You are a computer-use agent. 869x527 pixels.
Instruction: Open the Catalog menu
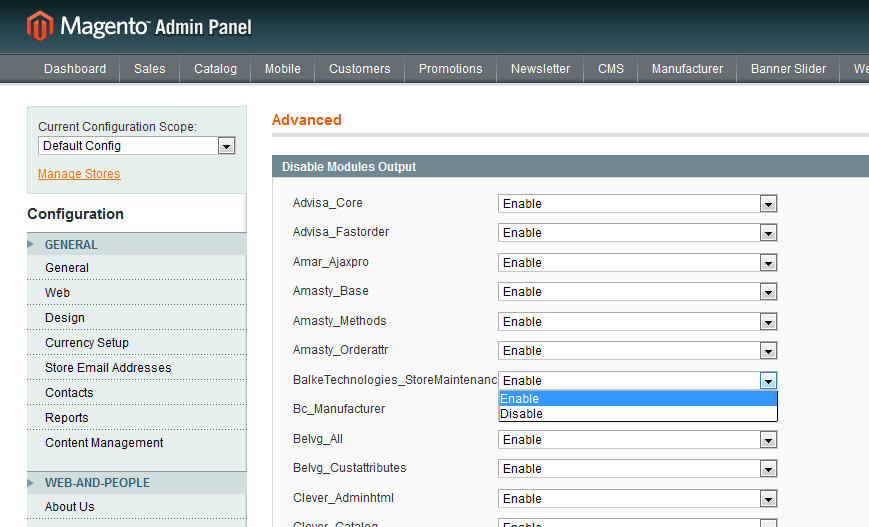[x=215, y=69]
